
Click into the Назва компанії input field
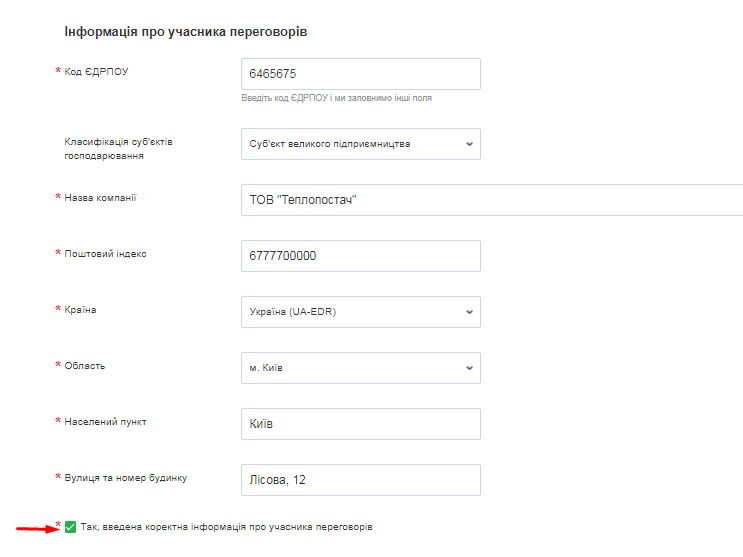click(492, 200)
